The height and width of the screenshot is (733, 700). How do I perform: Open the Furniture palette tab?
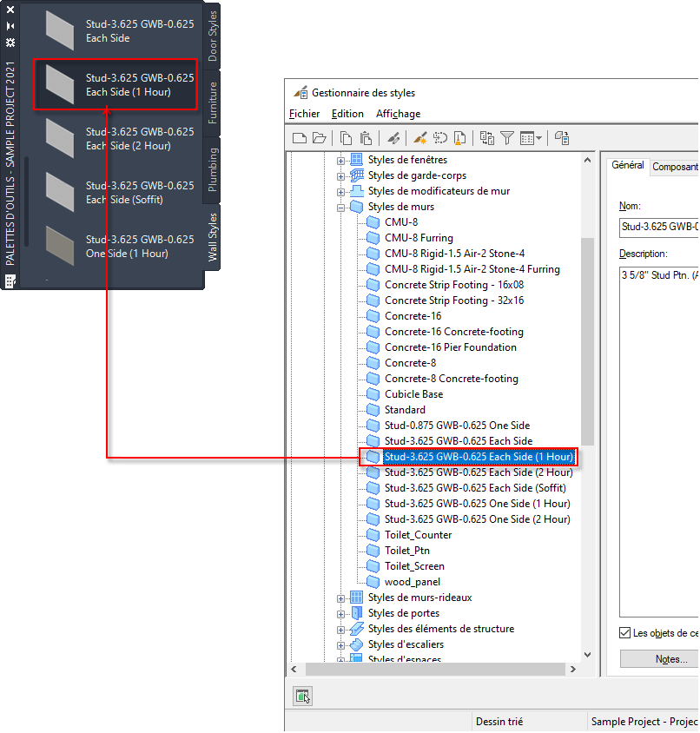point(212,103)
